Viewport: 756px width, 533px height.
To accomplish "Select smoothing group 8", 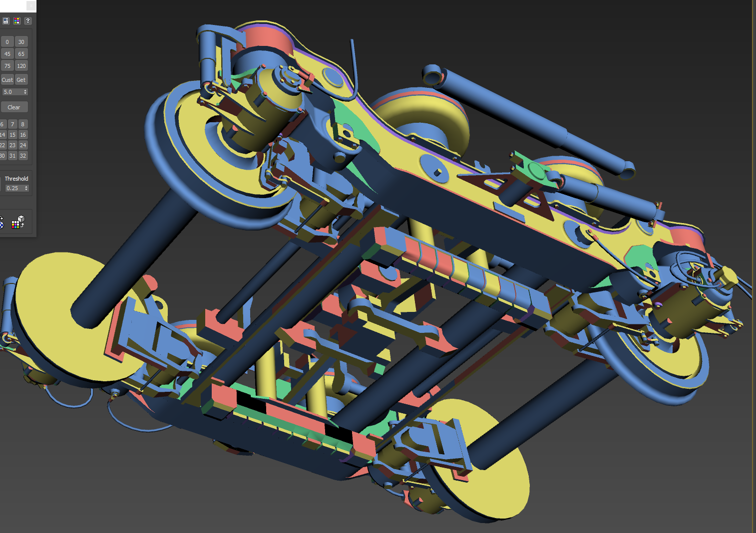I will 22,124.
